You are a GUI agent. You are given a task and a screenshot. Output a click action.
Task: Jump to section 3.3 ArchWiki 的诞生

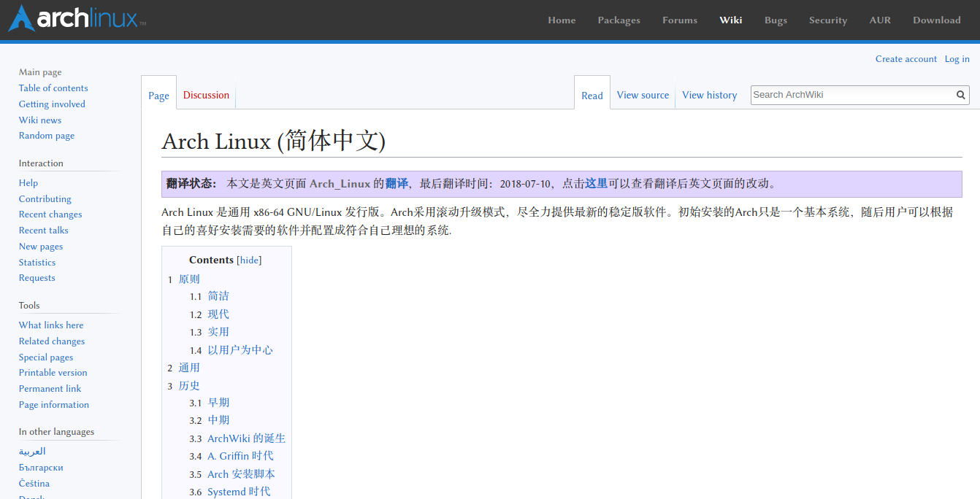coord(246,438)
